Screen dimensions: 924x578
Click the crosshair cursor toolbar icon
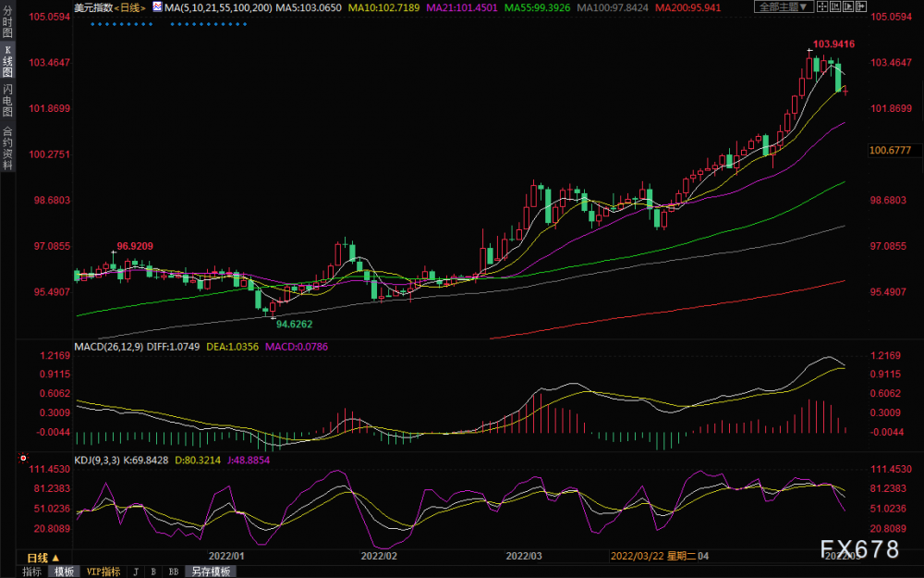822,6
